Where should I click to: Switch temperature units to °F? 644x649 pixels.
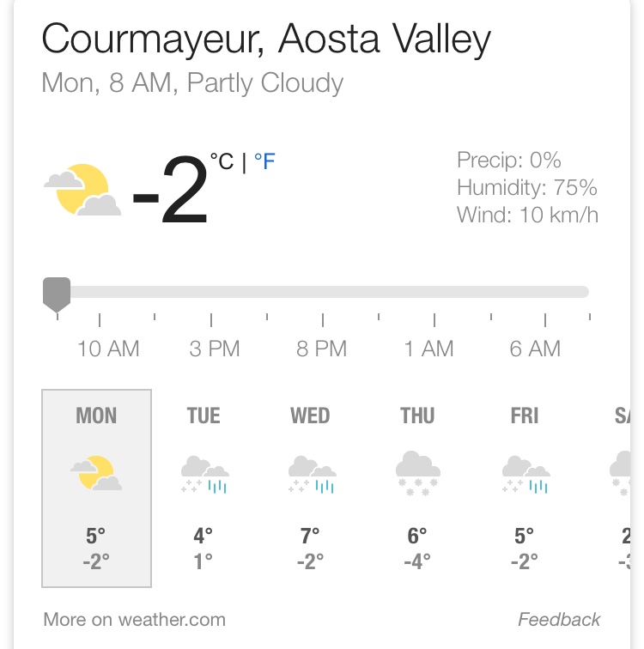[x=264, y=161]
